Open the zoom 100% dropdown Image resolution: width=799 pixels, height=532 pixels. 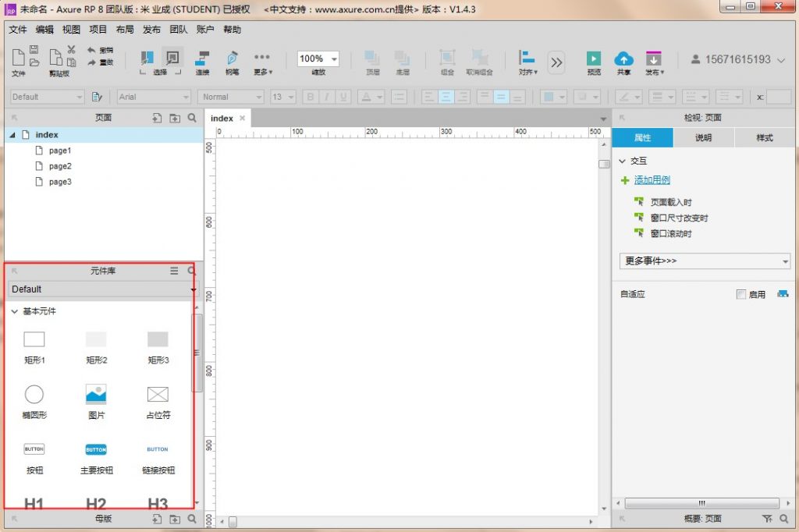pos(334,59)
